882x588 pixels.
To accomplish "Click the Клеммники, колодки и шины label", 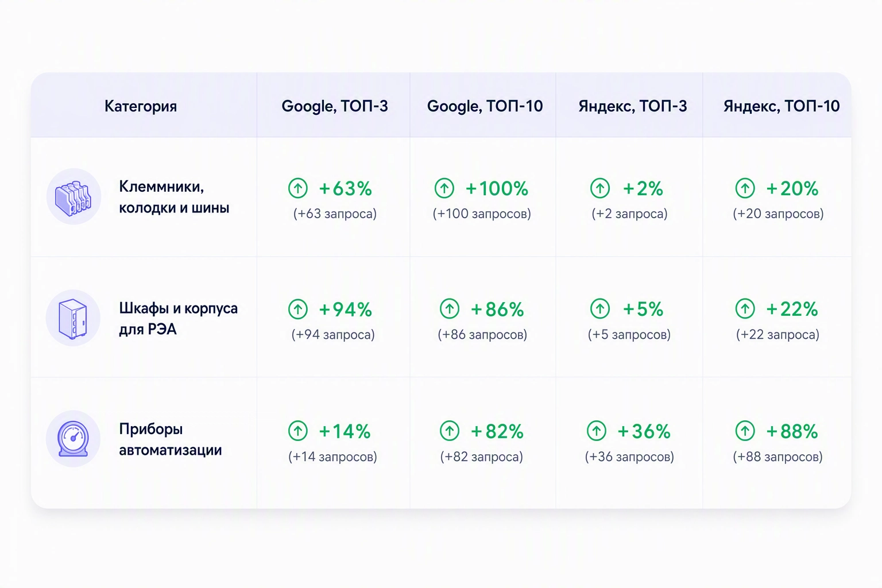I will 174,197.
